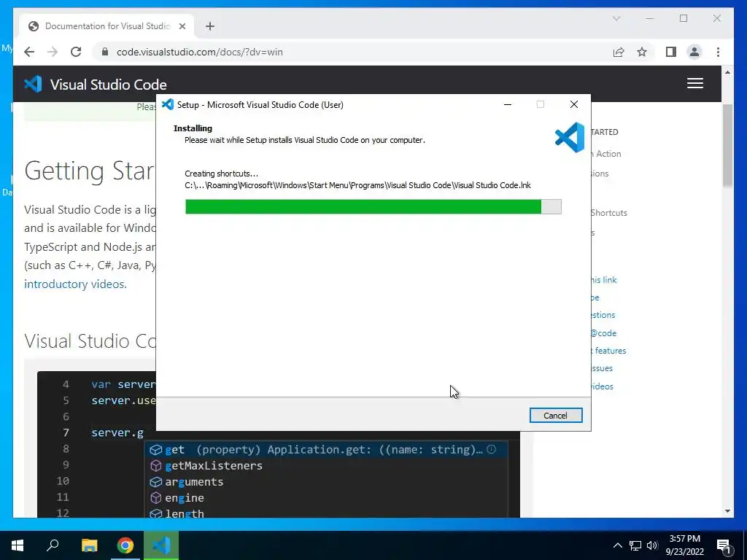747x560 pixels.
Task: Click the page scrollbar down arrow
Action: coord(727,511)
